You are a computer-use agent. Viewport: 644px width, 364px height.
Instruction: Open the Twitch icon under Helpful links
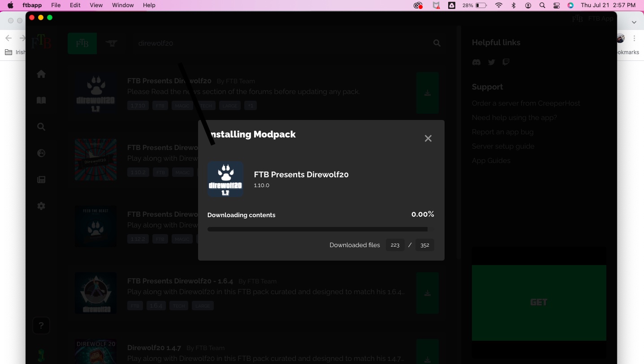point(506,62)
